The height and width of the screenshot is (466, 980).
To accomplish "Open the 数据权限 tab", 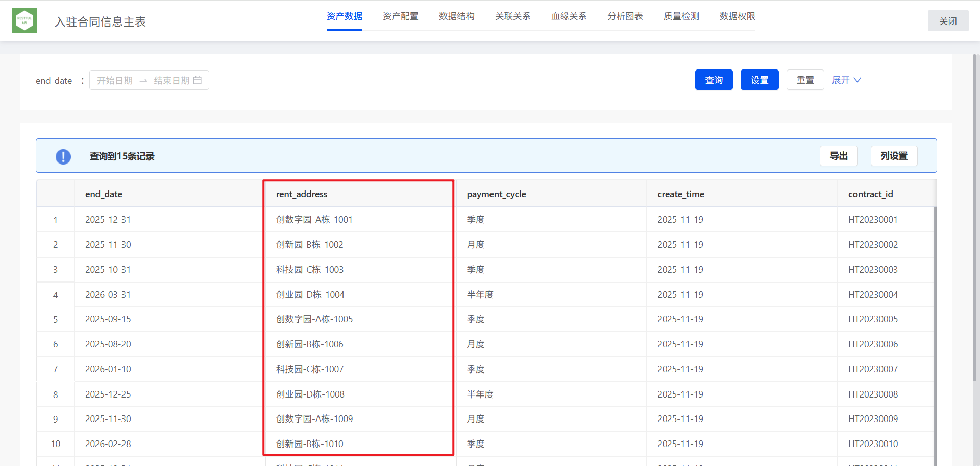I will (x=737, y=16).
